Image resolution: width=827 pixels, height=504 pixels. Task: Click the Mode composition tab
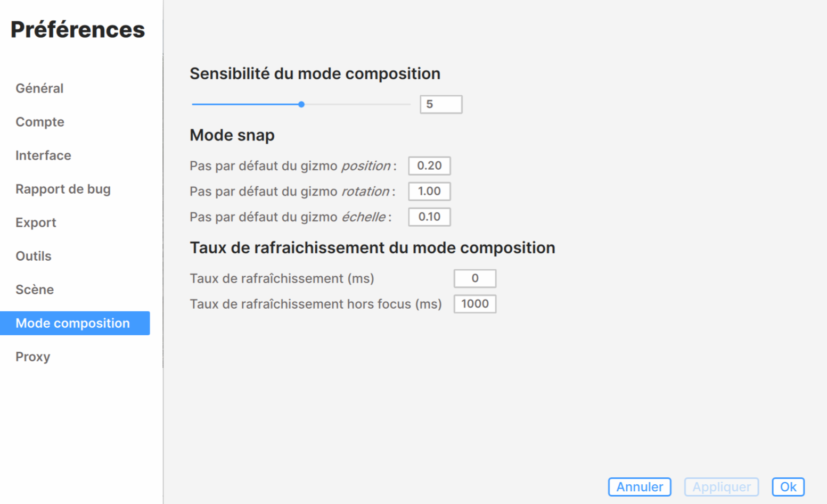(x=73, y=323)
